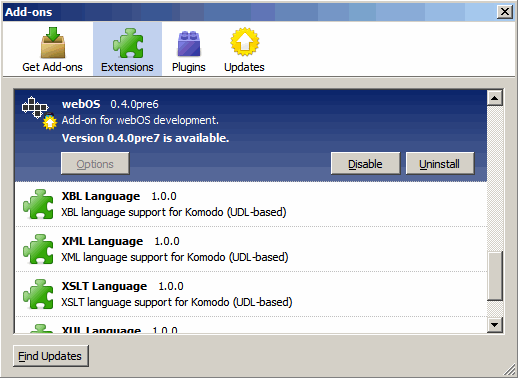Screen dimensions: 518x378
Task: Select the XML Language extension name
Action: (102, 241)
